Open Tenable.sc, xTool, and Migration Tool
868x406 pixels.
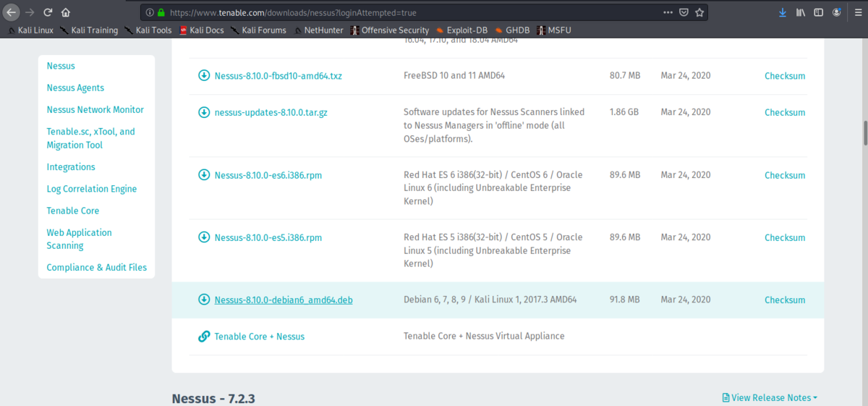pos(90,138)
